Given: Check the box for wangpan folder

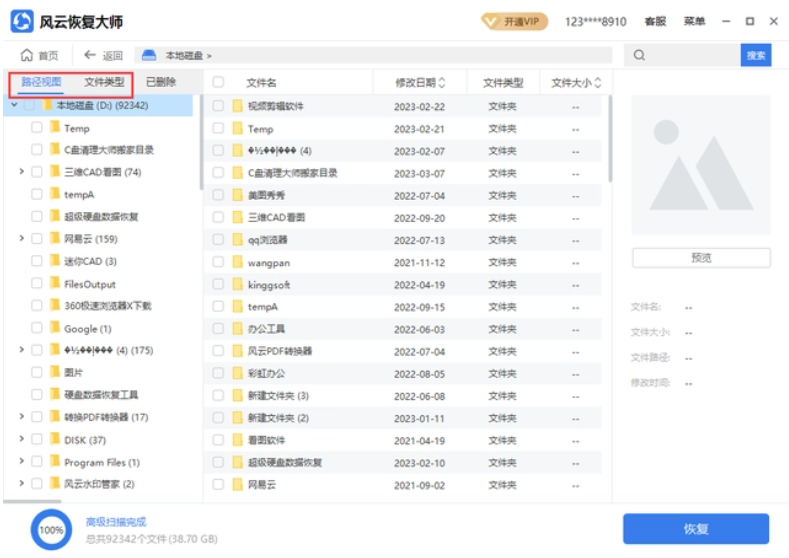Looking at the screenshot, I should 218,262.
